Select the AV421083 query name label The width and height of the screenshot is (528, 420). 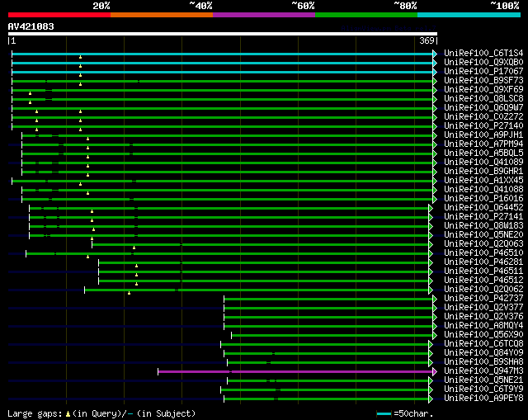point(31,26)
